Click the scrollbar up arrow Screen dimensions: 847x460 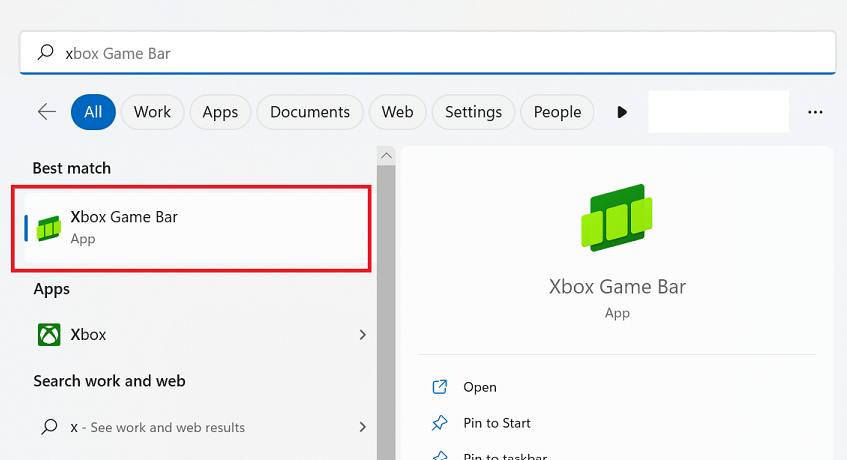tap(386, 156)
